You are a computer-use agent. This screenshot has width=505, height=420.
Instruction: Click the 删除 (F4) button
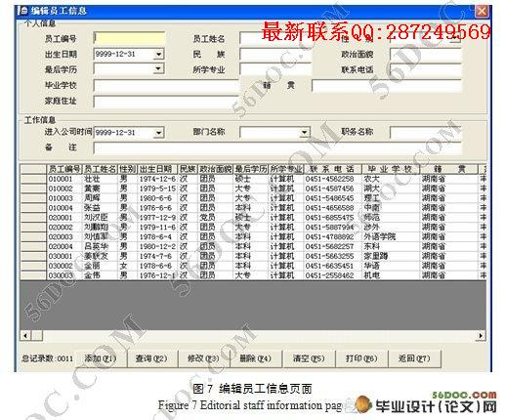point(256,358)
